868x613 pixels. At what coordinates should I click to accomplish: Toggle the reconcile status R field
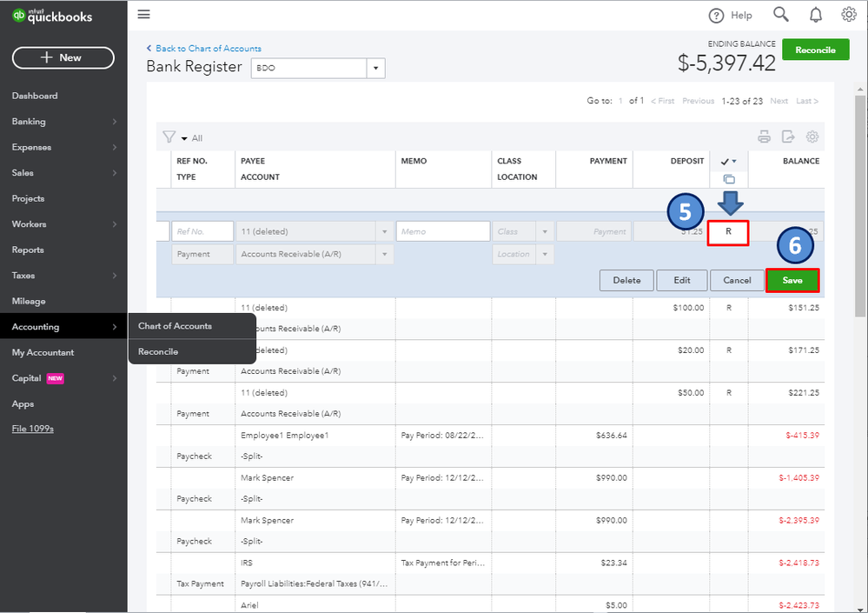pyautogui.click(x=728, y=232)
